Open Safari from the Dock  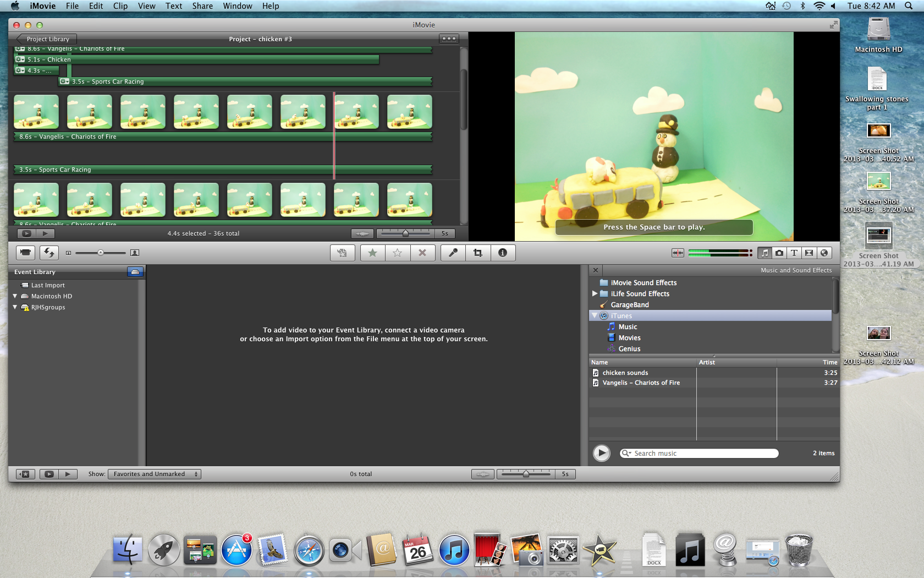[309, 550]
